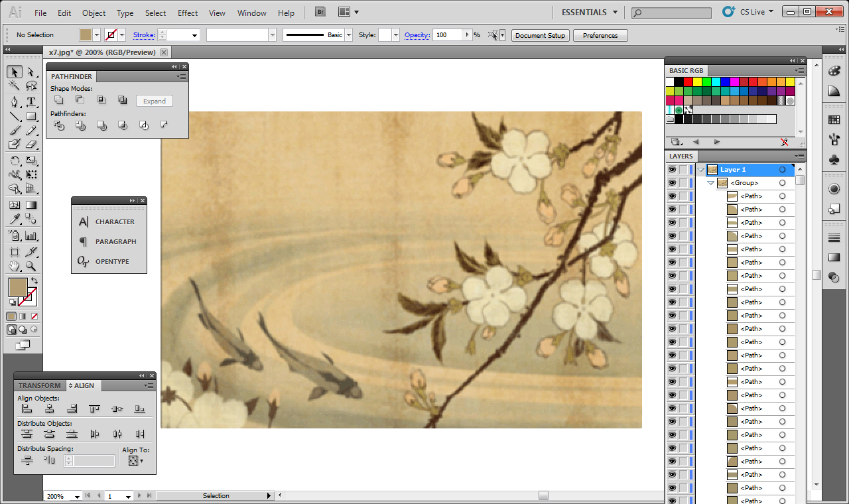Open the PARAGRAPH panel
Screen dimensions: 849x504
pyautogui.click(x=107, y=241)
